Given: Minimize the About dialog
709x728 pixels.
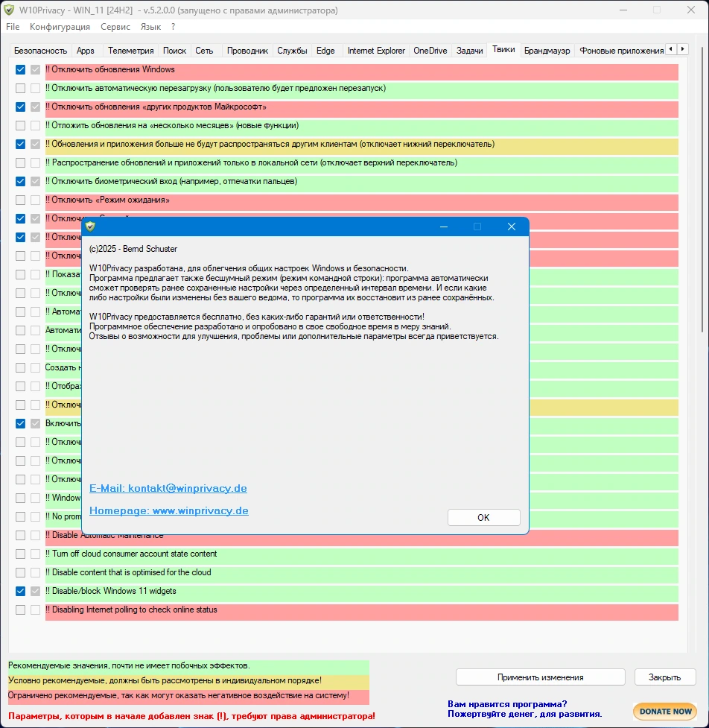Looking at the screenshot, I should 444,226.
